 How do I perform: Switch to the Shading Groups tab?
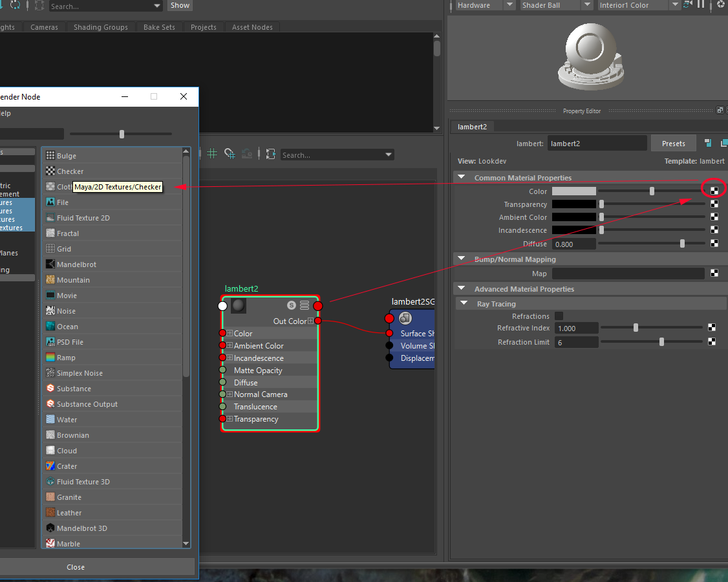pos(100,27)
